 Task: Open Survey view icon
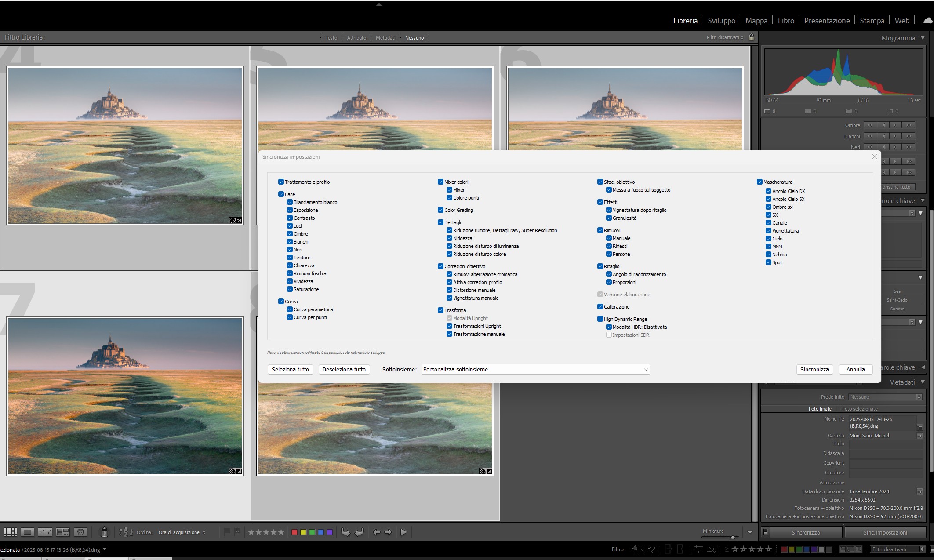(63, 532)
